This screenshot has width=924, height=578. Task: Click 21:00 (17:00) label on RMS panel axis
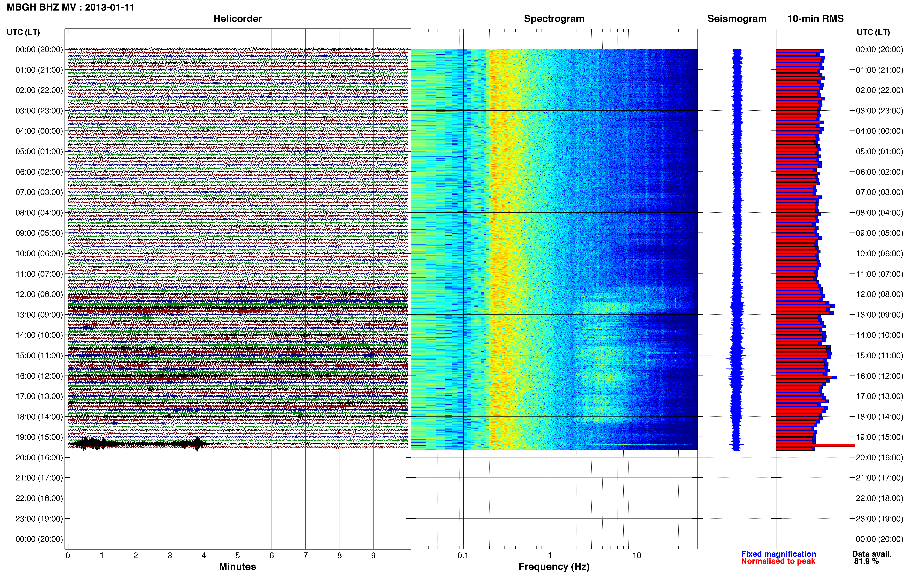click(x=879, y=478)
